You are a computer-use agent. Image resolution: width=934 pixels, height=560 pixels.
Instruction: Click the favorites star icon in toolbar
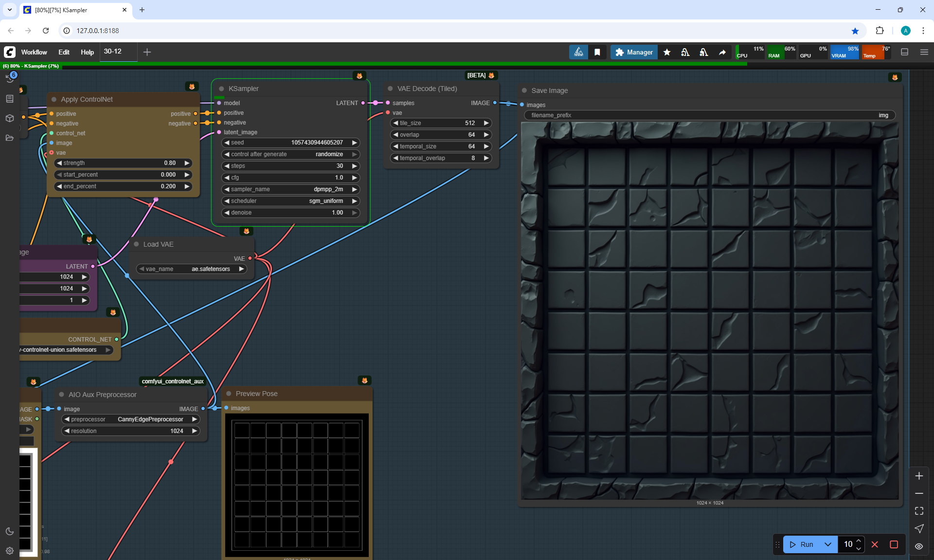(x=667, y=52)
